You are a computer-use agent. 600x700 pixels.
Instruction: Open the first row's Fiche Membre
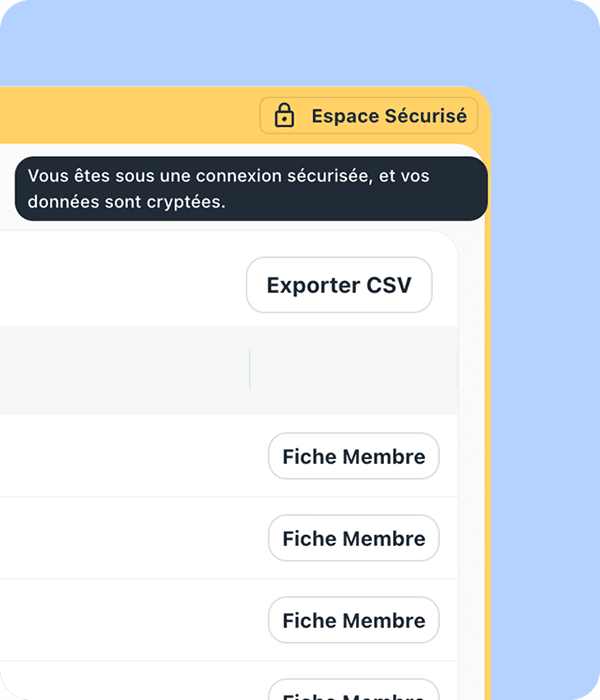(353, 457)
